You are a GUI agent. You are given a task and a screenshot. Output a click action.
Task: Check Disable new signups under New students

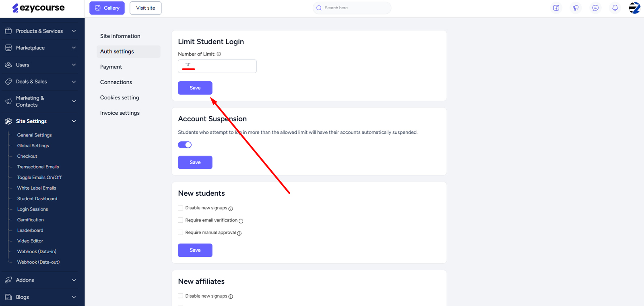point(181,208)
